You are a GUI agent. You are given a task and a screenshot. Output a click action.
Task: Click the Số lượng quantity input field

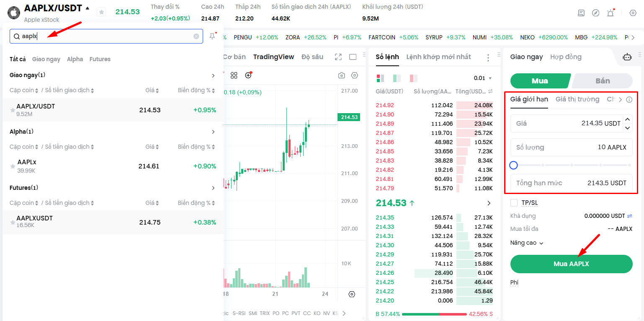click(571, 148)
